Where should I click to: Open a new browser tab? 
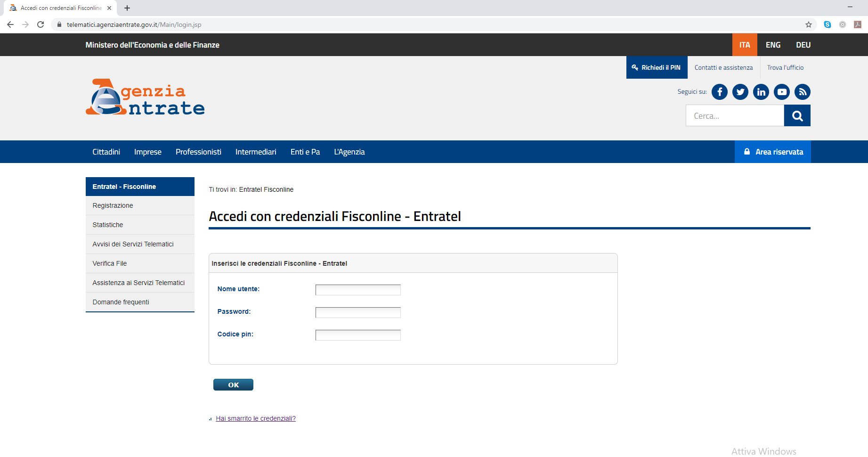tap(127, 8)
